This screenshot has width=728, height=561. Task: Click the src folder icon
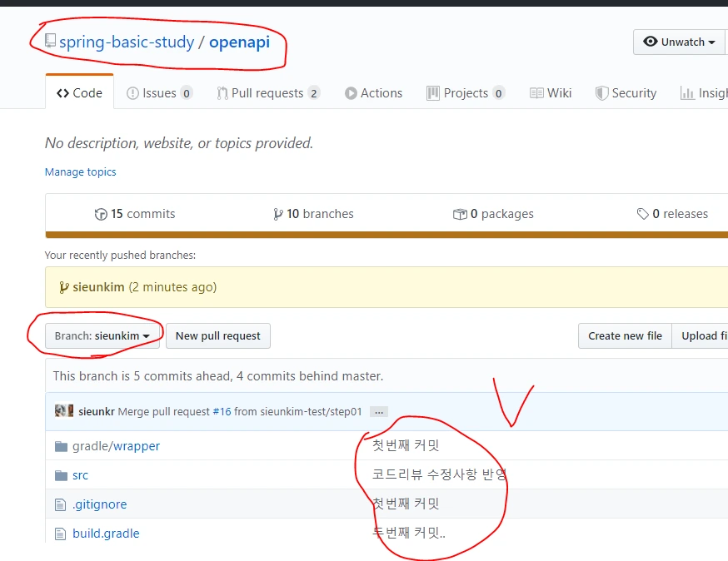(61, 475)
